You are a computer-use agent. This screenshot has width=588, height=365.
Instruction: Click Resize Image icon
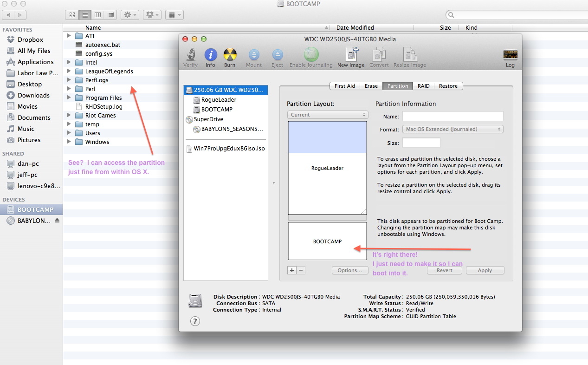(410, 55)
